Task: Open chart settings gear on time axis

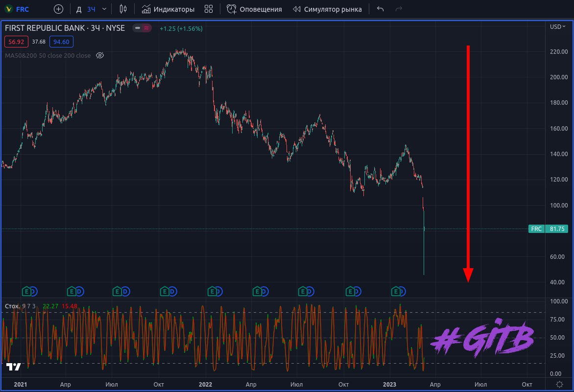Action: coord(559,384)
